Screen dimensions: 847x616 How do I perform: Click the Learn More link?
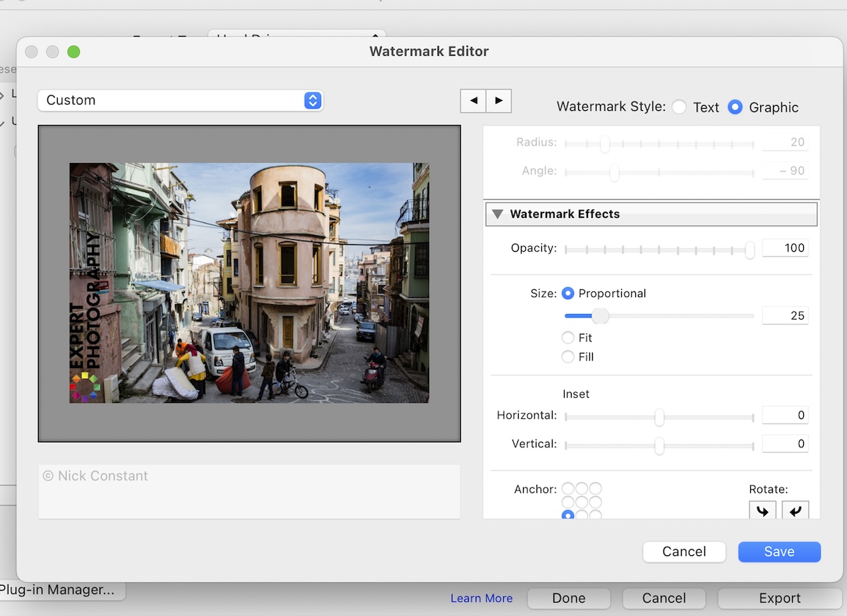click(481, 598)
